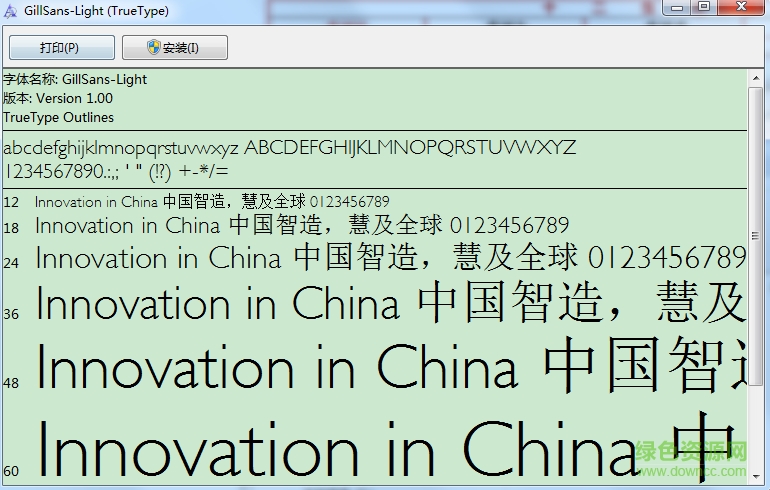
Task: Click the uppercase alphabet sample ABCDEFGHIJKLMNOPQRSTUVWXYZ
Action: click(410, 148)
